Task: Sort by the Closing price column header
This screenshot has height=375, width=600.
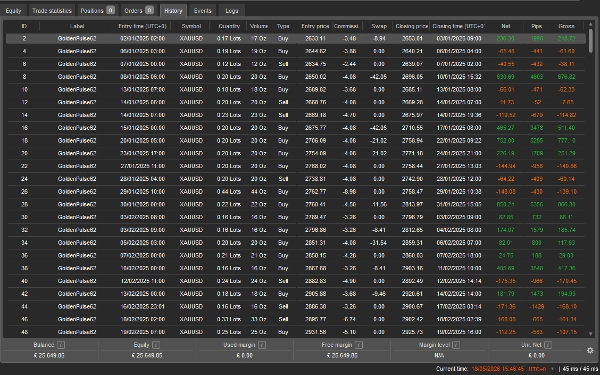Action: click(412, 26)
